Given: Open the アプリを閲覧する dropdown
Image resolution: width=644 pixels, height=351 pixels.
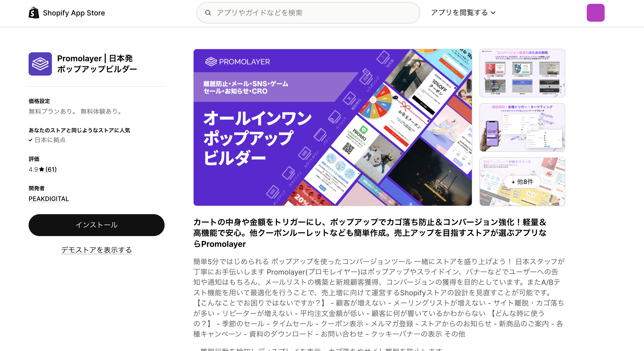Looking at the screenshot, I should 462,12.
